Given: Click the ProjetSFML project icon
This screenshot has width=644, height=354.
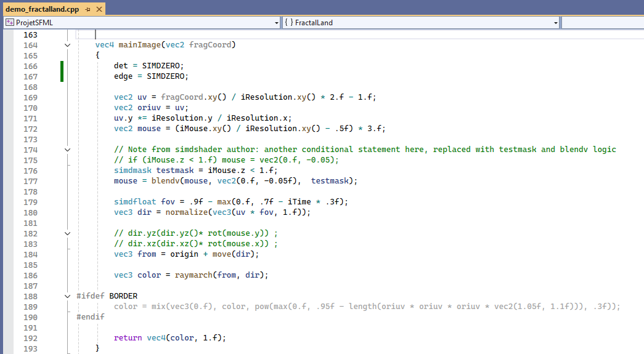Looking at the screenshot, I should pyautogui.click(x=10, y=23).
